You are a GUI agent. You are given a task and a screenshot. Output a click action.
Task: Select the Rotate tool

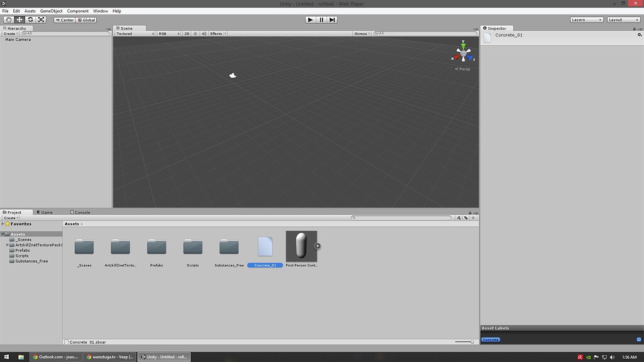click(x=30, y=19)
